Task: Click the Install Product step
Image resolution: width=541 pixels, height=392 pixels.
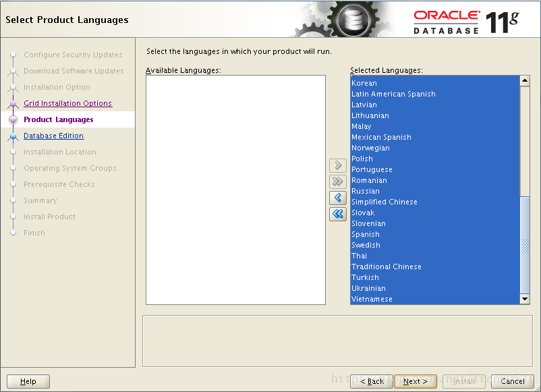Action: point(49,217)
